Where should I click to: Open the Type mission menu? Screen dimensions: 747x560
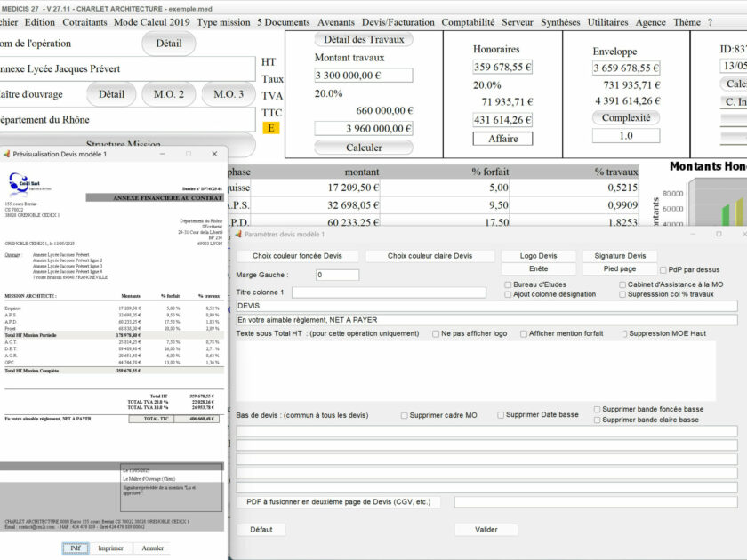(223, 22)
